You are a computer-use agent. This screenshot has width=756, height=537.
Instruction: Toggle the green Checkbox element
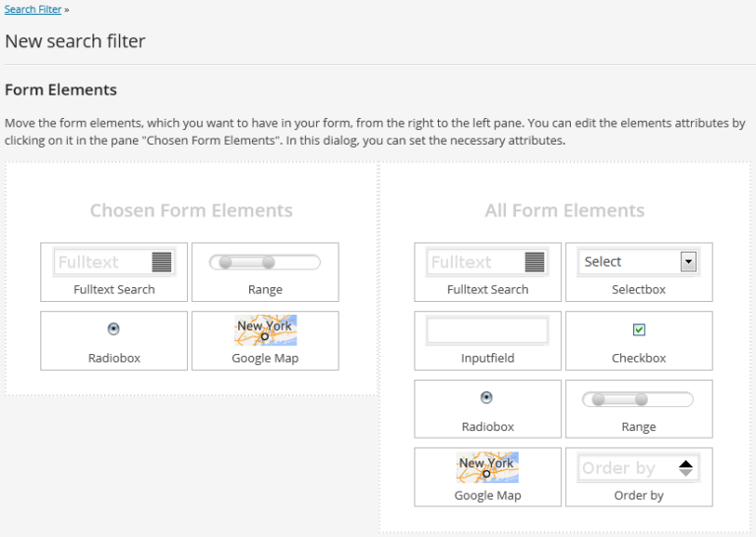[639, 329]
